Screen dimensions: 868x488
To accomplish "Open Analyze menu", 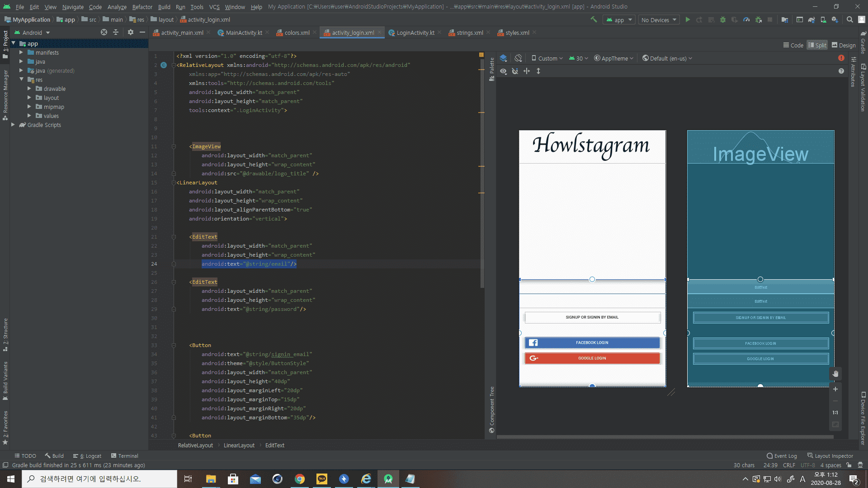I will click(117, 7).
